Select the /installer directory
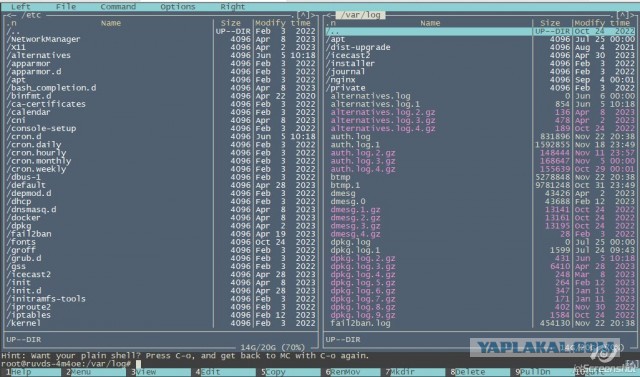Screen dimensions: 640x377 [480, 64]
